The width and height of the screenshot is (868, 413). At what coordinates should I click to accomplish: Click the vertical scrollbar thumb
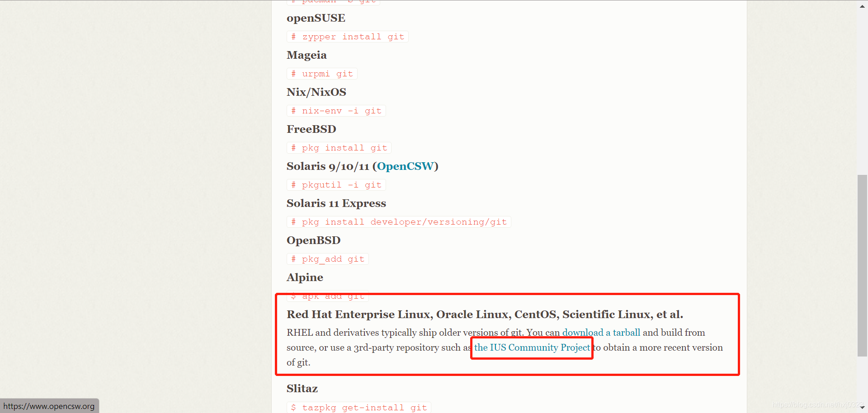(x=862, y=266)
